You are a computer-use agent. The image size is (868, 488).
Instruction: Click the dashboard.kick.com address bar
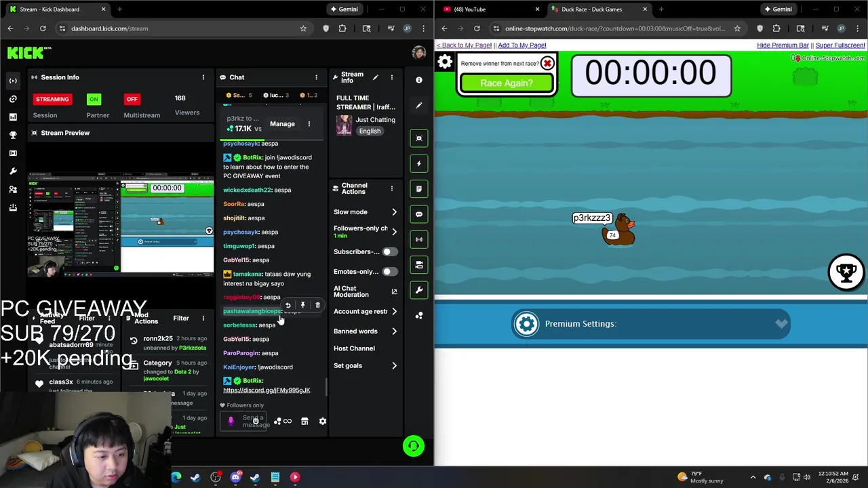pos(176,28)
